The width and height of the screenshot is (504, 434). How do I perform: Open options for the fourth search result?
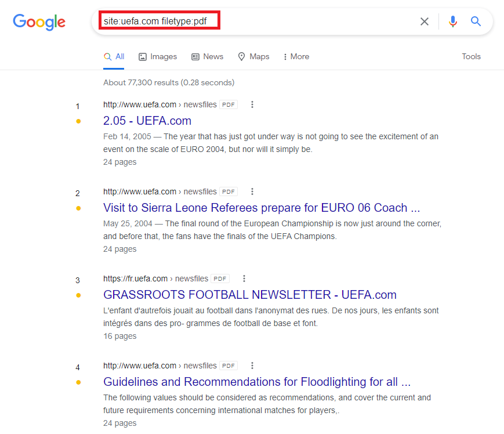pos(252,366)
